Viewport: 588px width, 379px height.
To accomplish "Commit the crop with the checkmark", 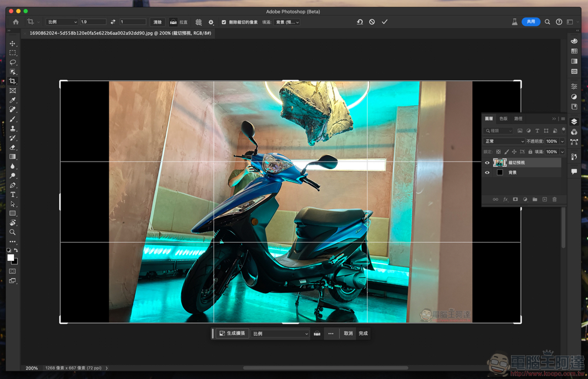I will 385,22.
